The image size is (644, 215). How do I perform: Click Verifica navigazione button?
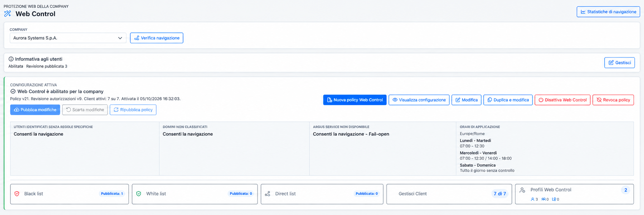pos(156,38)
